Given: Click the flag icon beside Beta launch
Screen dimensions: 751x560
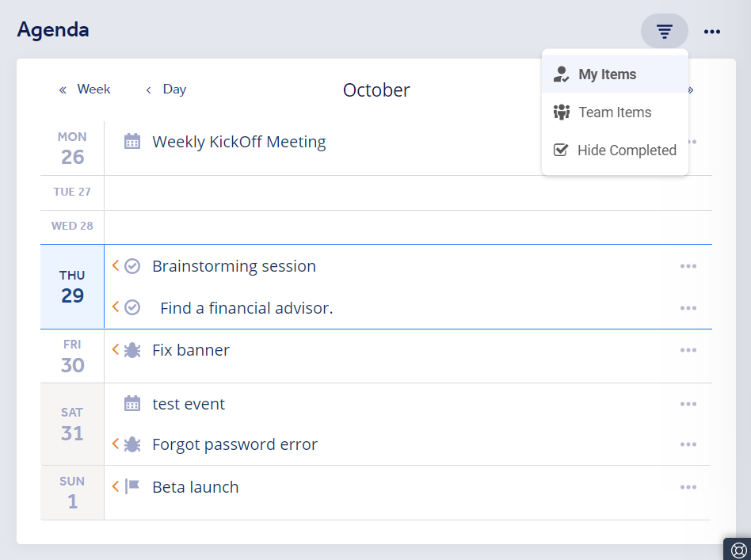Looking at the screenshot, I should (132, 486).
